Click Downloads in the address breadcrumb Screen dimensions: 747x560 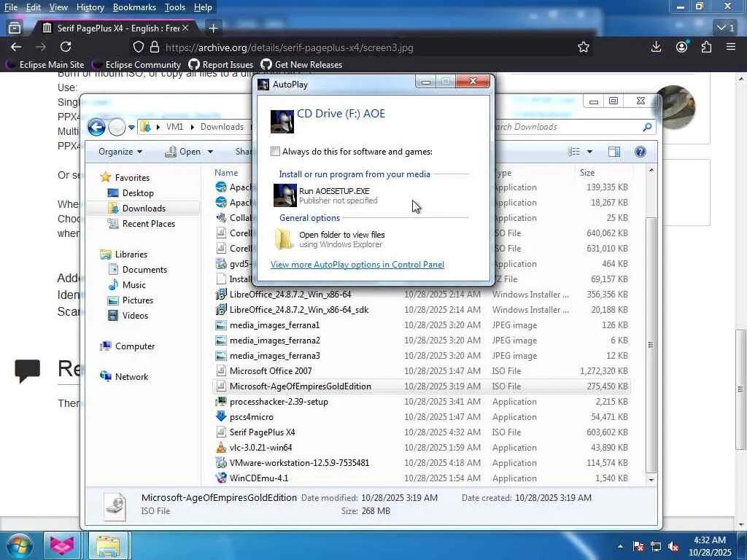(222, 127)
